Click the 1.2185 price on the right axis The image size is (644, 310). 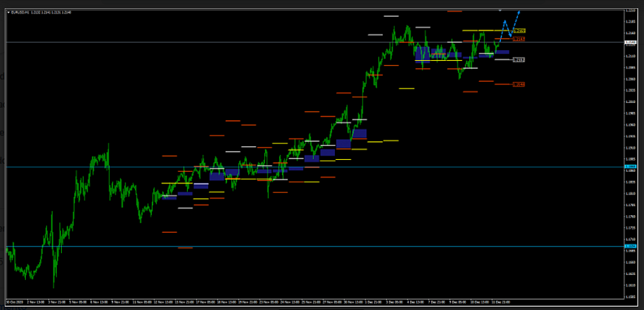(630, 21)
